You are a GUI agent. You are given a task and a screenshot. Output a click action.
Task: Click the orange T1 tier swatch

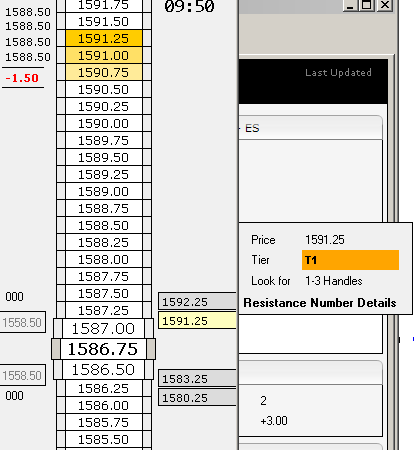click(350, 260)
